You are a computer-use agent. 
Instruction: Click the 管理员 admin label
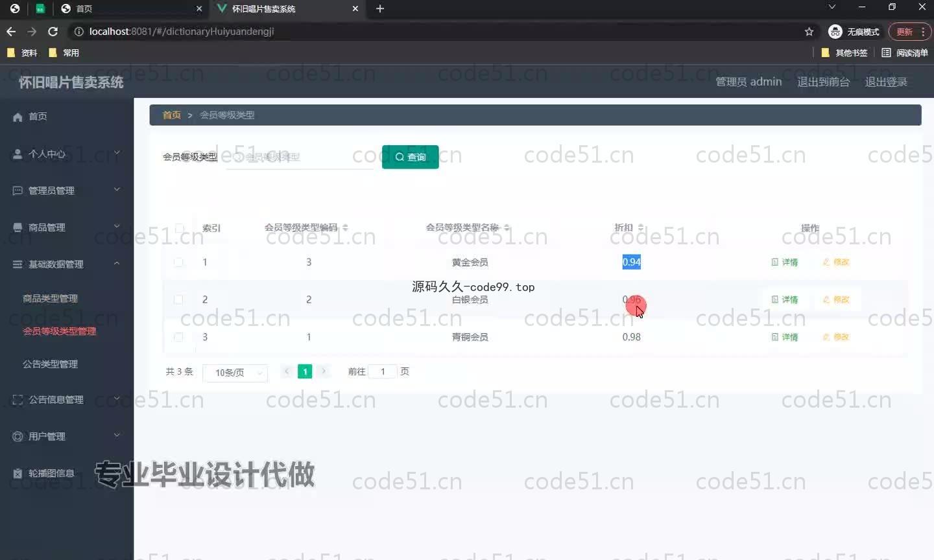pyautogui.click(x=748, y=82)
